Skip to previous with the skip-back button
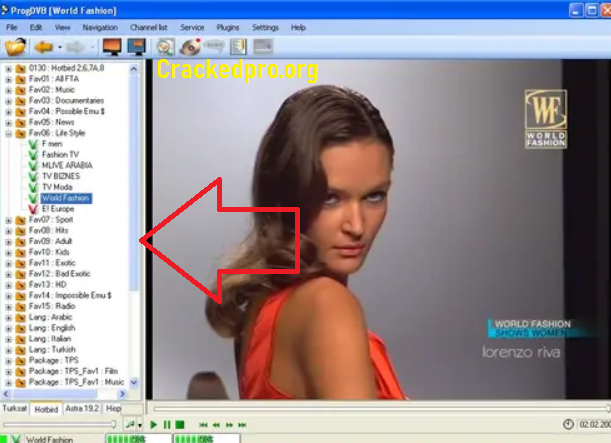The height and width of the screenshot is (443, 611). [x=203, y=425]
